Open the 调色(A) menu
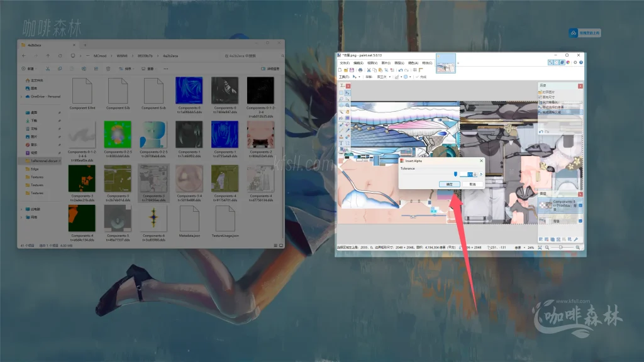The height and width of the screenshot is (362, 644). [x=413, y=63]
